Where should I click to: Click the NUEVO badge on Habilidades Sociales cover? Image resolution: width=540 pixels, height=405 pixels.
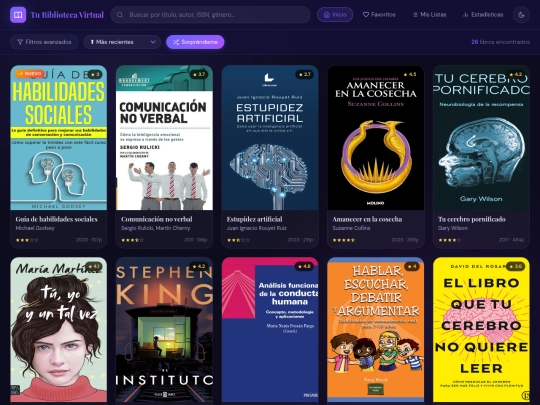click(30, 73)
